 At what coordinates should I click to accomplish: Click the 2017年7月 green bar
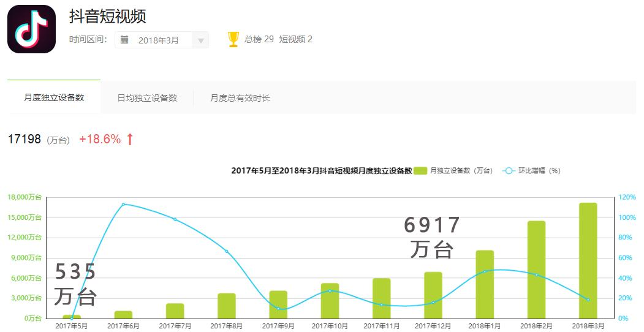coord(175,311)
